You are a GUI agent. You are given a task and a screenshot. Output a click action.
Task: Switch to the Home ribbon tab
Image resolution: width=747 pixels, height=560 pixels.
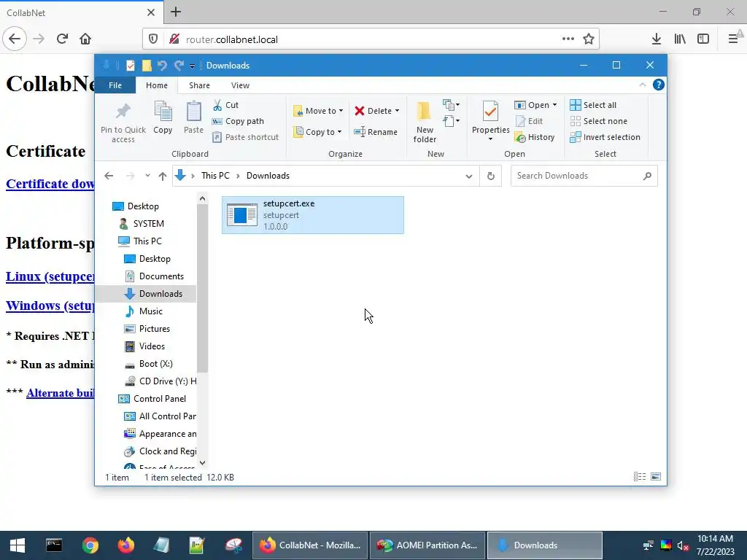pyautogui.click(x=157, y=85)
